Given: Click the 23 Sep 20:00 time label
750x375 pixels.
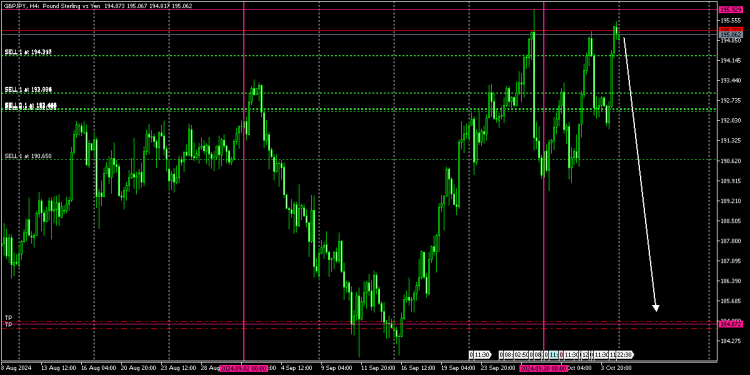Looking at the screenshot, I should (498, 368).
